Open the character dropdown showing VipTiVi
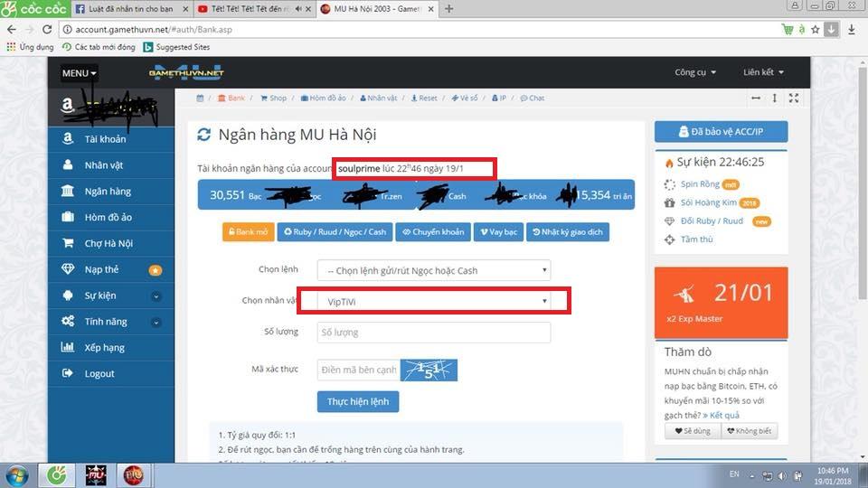The width and height of the screenshot is (868, 488). (433, 301)
